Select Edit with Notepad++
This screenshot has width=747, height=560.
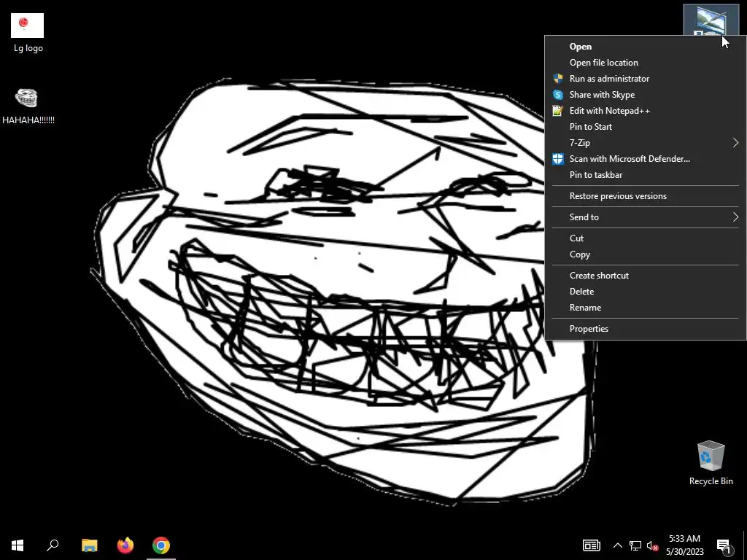pyautogui.click(x=645, y=111)
